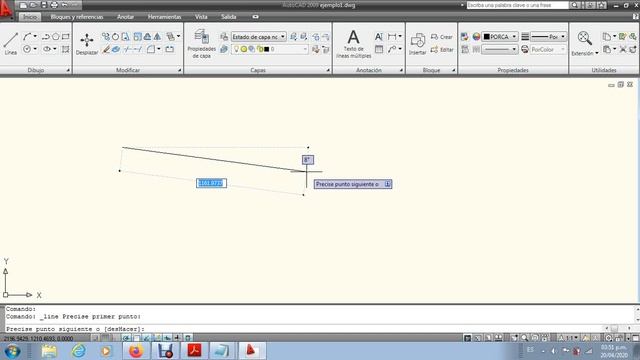Click the Extensión zoom extents icon
The width and height of the screenshot is (640, 360).
[584, 38]
